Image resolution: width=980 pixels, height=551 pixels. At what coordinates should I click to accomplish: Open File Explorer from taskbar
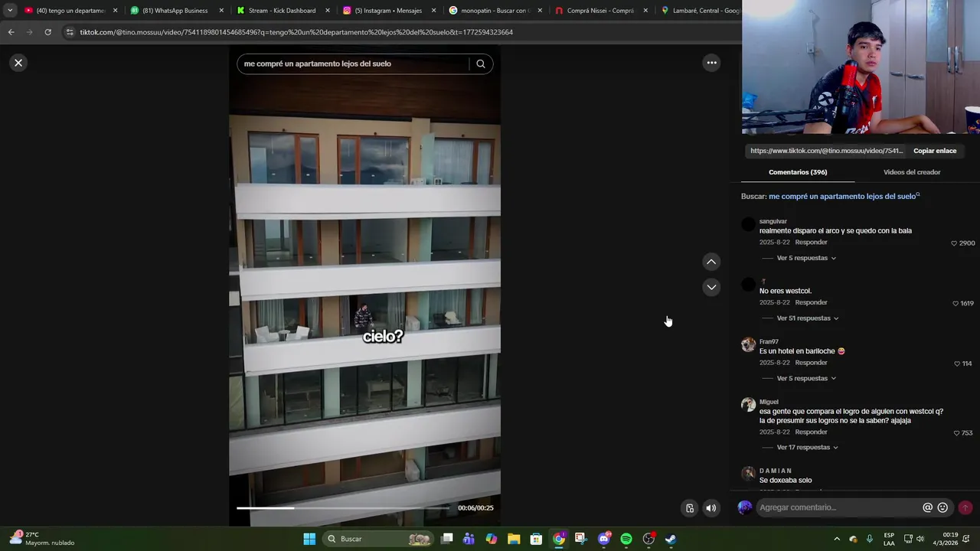[514, 539]
